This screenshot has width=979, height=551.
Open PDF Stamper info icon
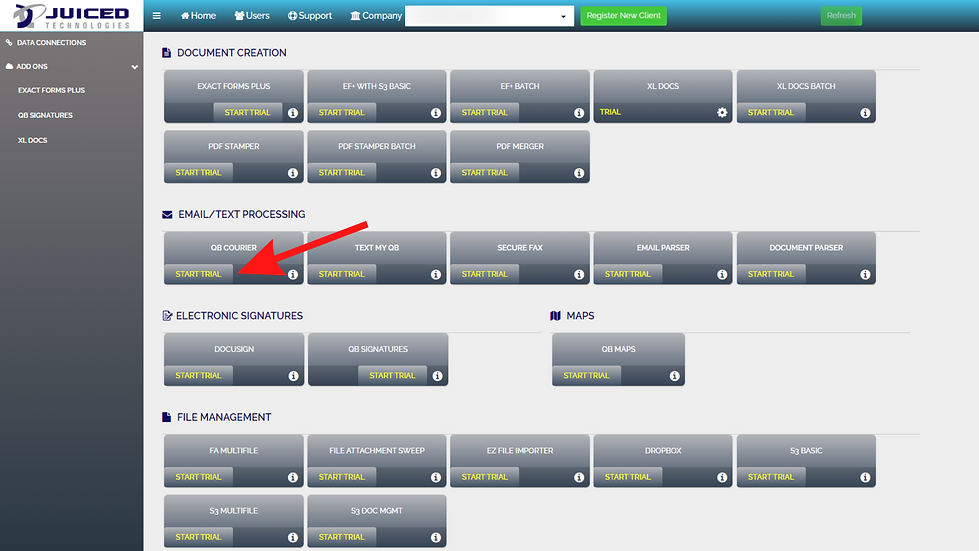pyautogui.click(x=293, y=173)
